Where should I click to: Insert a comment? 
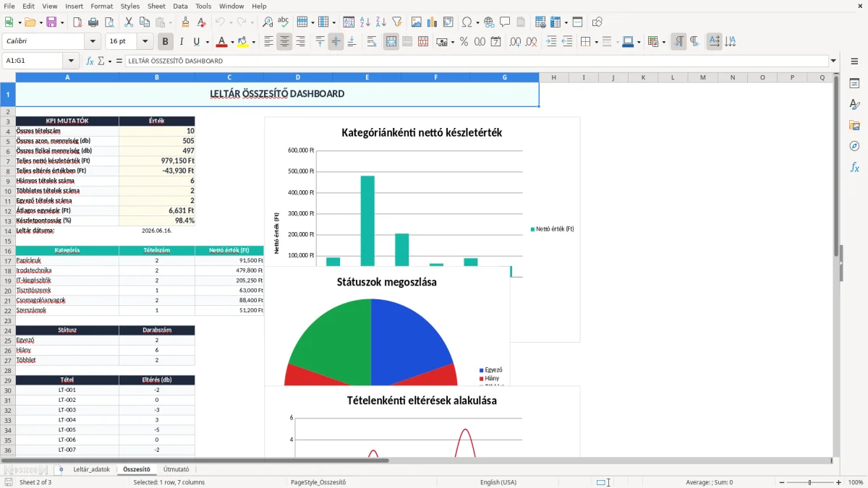pos(505,22)
